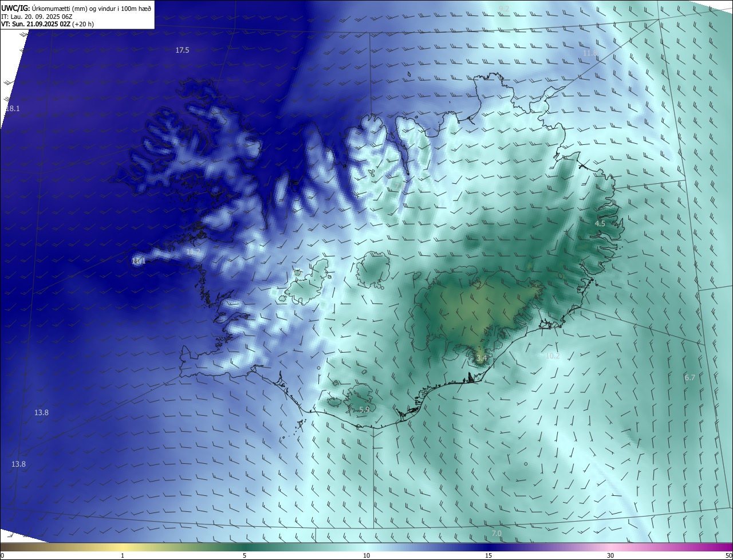The image size is (733, 560).
Task: Click the UWC/IG Úrkomumætti title line
Action: [76, 8]
